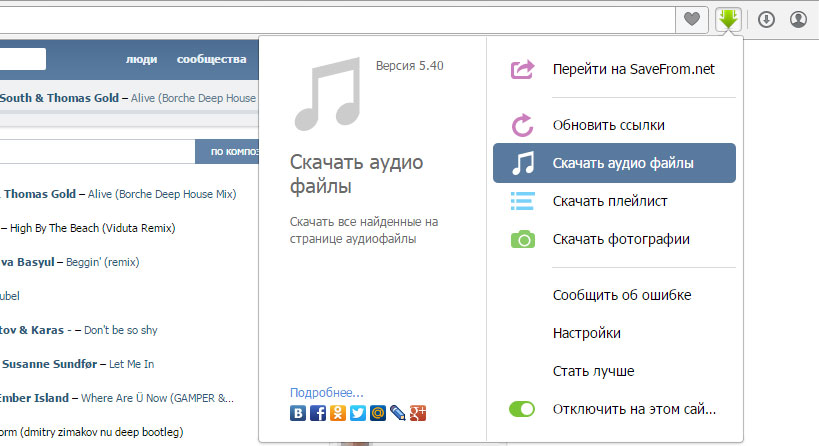
Task: Open the user profile icon in toolbar
Action: click(798, 19)
